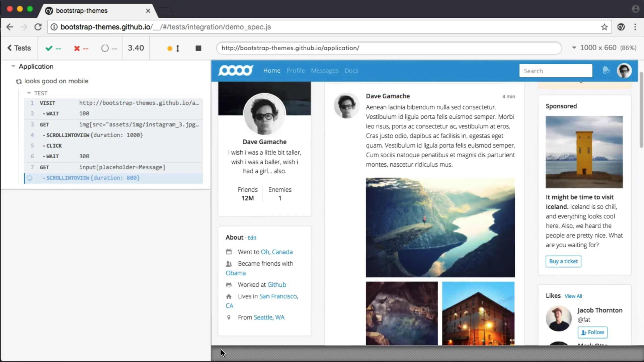Toggle auto-scrolling arrow icon in toolbar
This screenshot has width=644, height=362.
(x=178, y=48)
